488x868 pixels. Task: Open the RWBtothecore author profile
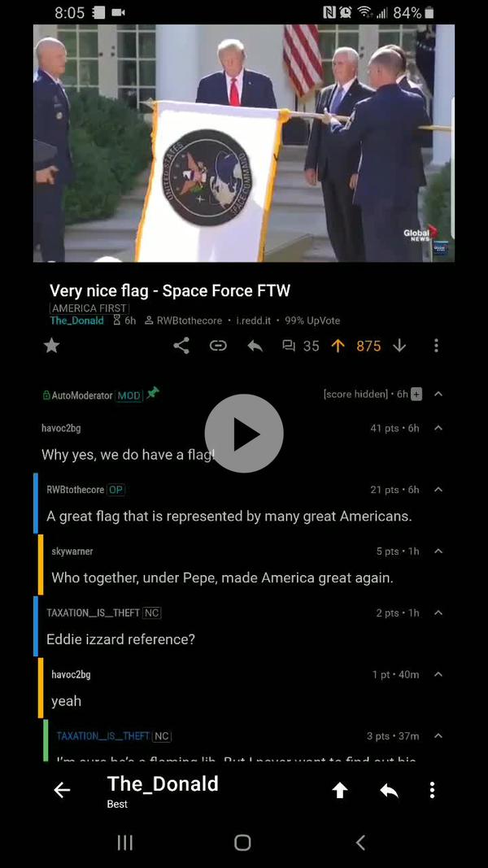click(189, 321)
